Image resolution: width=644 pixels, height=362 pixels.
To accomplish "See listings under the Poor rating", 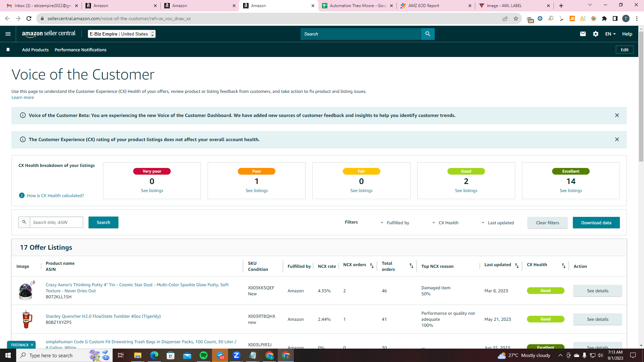I will point(257,190).
